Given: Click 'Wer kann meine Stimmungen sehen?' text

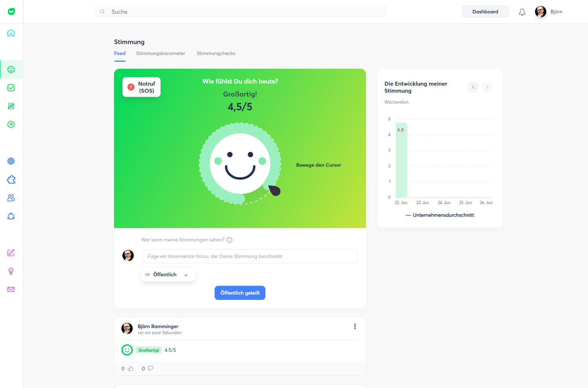Looking at the screenshot, I should coord(183,240).
